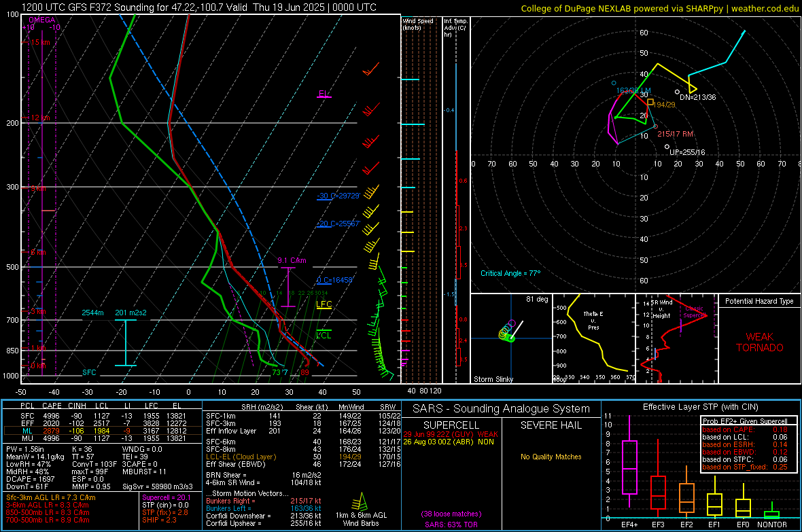802x532 pixels.
Task: Click the 26 Aug 03 00Z (ABR) NON match
Action: coord(449,442)
